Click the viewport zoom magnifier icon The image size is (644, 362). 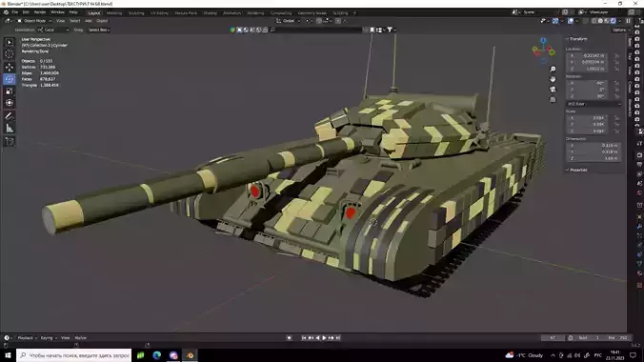(x=553, y=69)
